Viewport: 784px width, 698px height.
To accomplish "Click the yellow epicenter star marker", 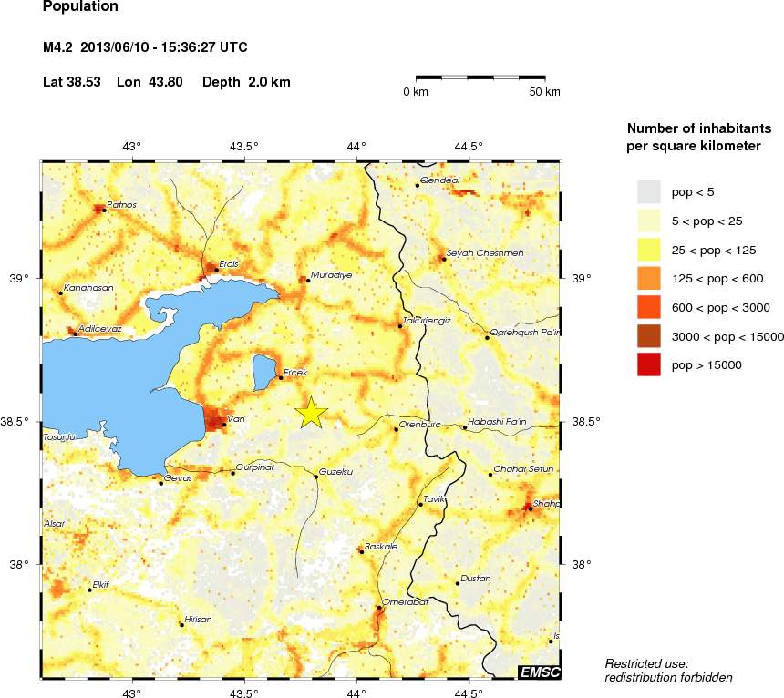I will [311, 412].
